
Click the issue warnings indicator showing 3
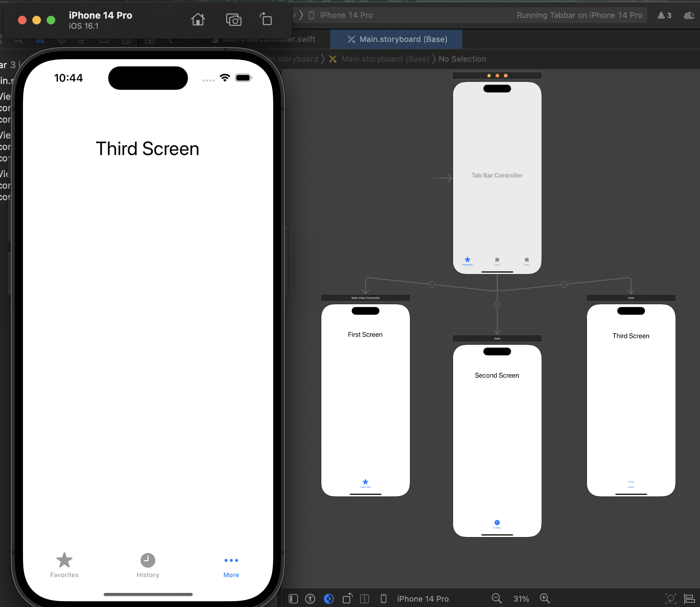(664, 15)
